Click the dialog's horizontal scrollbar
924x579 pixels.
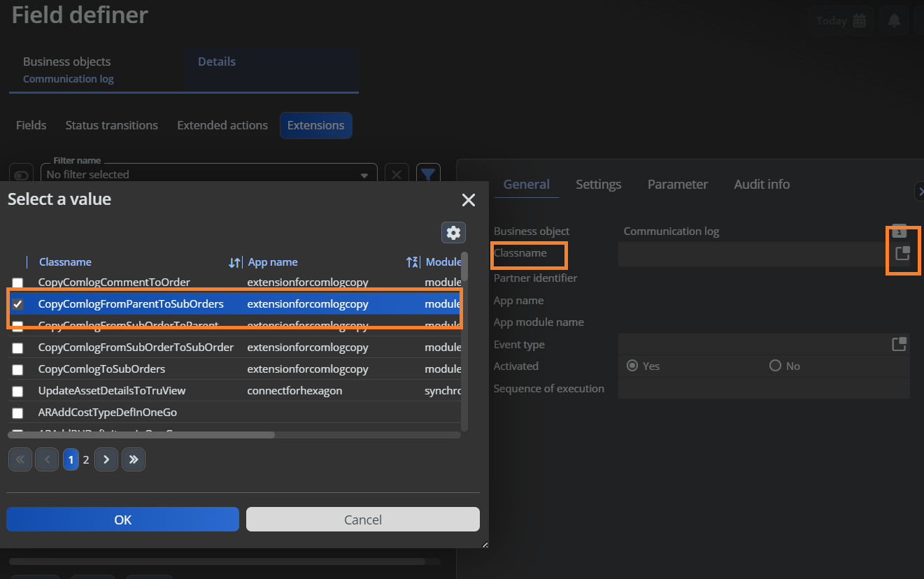click(141, 435)
